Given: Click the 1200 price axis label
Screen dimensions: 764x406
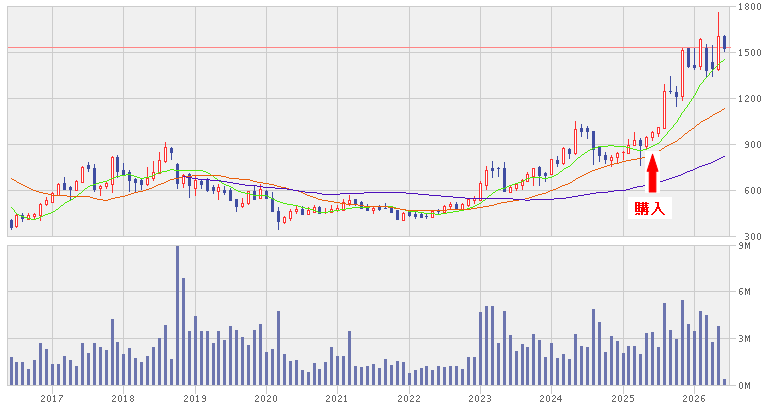Looking at the screenshot, I should (749, 98).
